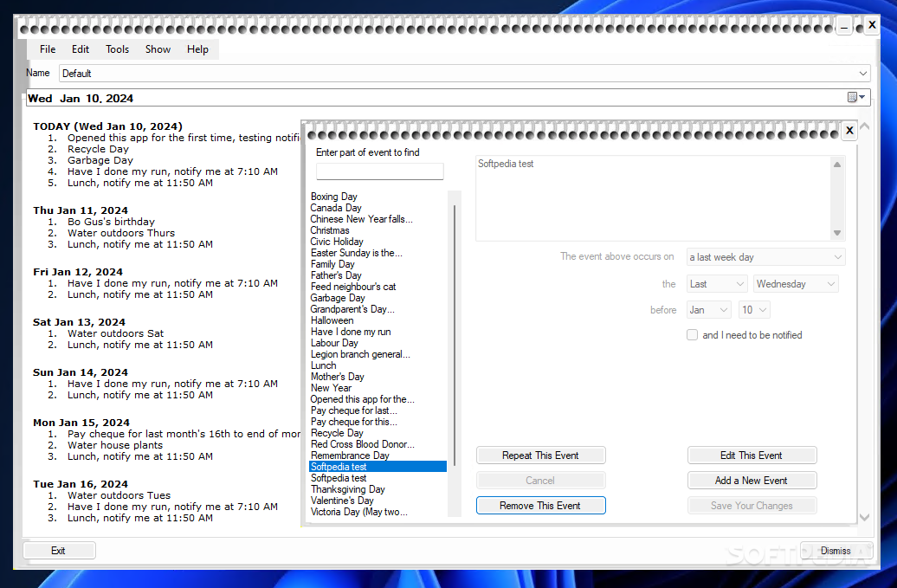Select 'Victoria Day (May two...' event
Screen dimensions: 897x588
[359, 512]
